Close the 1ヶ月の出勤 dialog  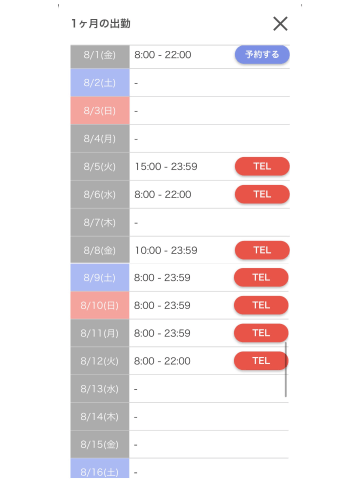click(x=280, y=24)
